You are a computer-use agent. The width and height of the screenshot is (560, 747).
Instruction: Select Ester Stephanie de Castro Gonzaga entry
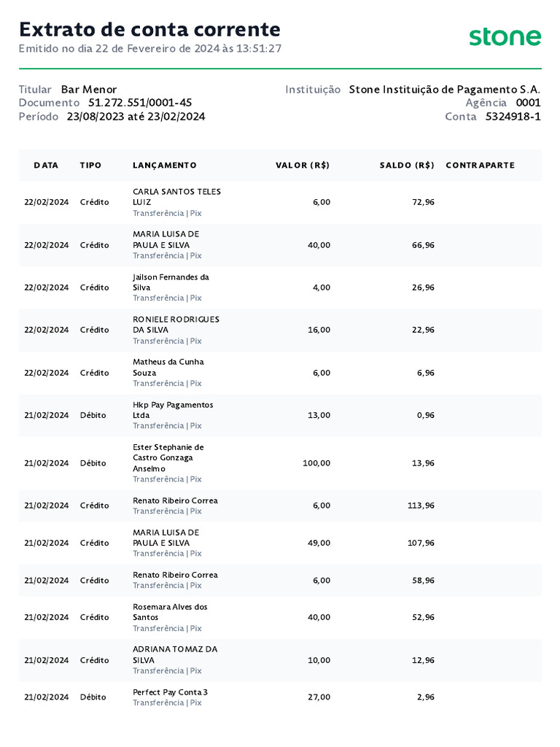tap(280, 463)
